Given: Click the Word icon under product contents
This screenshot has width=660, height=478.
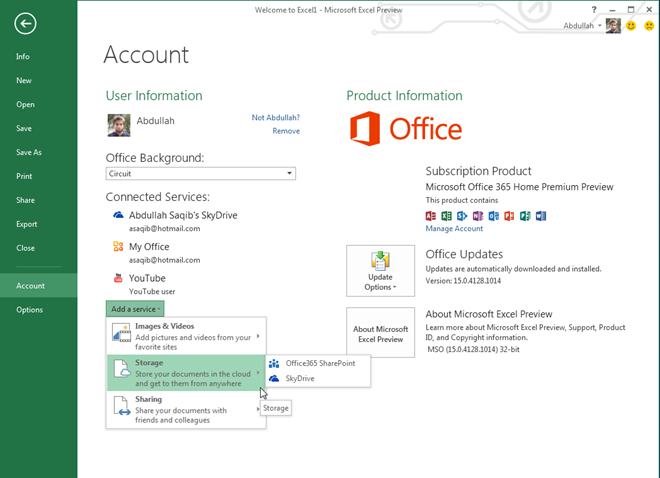Looking at the screenshot, I should coord(541,216).
